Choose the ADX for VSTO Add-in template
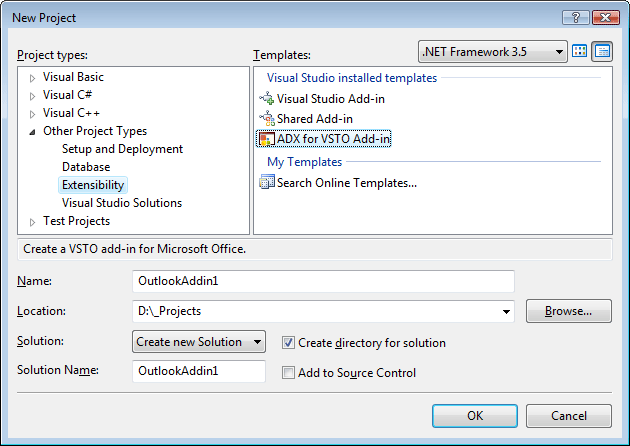Image resolution: width=630 pixels, height=446 pixels. 333,139
